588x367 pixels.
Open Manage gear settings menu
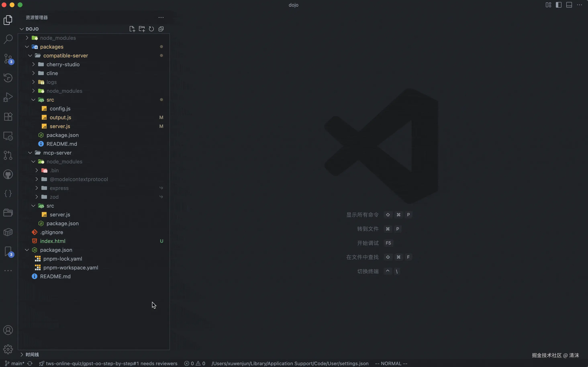[8, 349]
